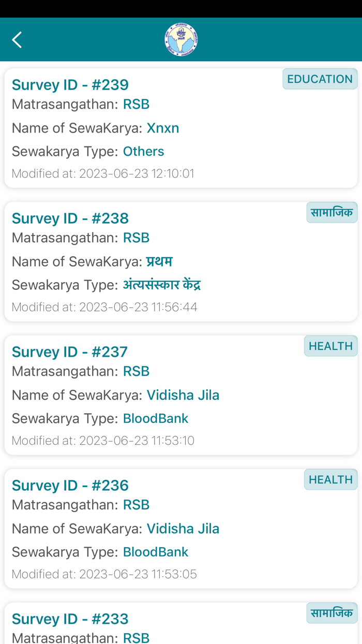Open Survey ID #238
Image resolution: width=362 pixels, height=644 pixels.
71,218
